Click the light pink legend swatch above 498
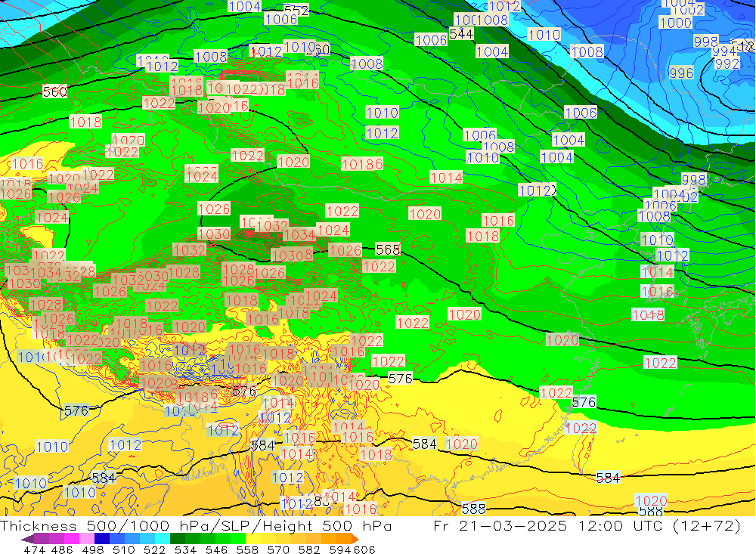The width and height of the screenshot is (756, 554). [x=87, y=539]
